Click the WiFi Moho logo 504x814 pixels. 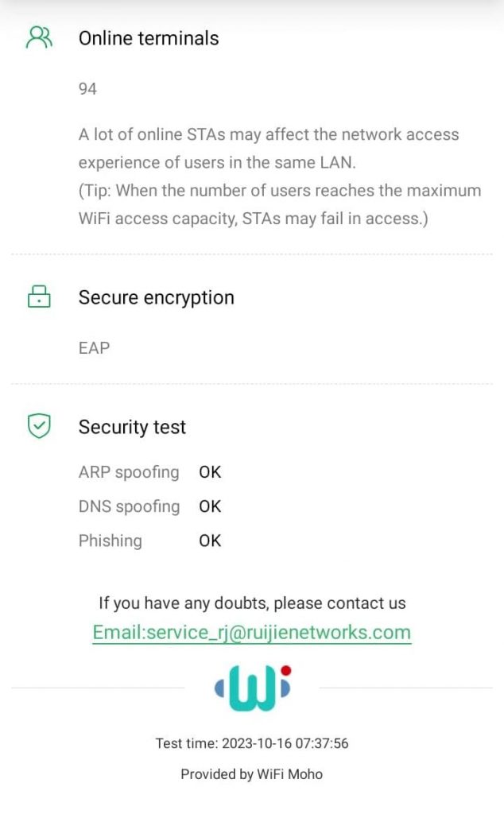253,688
